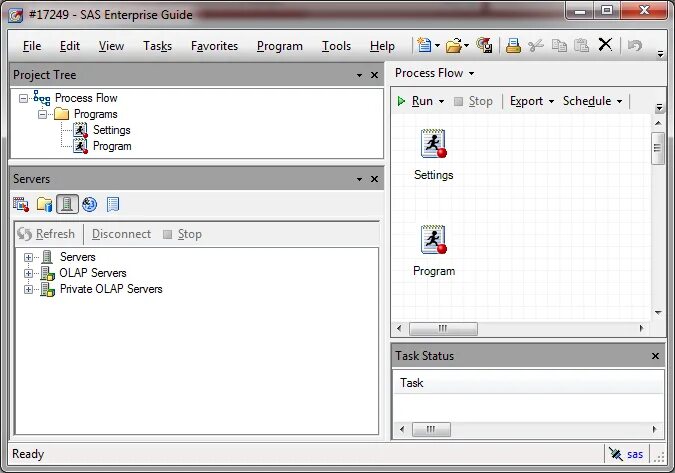Select Private OLAP Servers tree item
This screenshot has width=675, height=473.
click(x=111, y=289)
